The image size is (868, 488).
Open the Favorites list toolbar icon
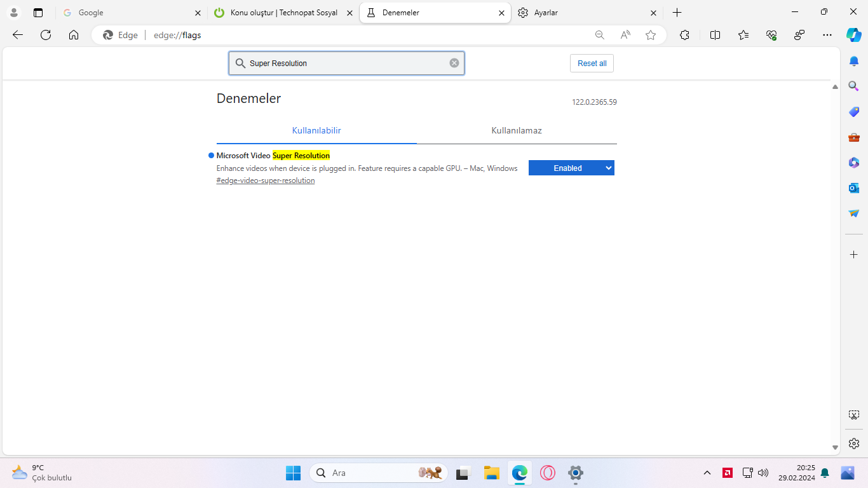[x=743, y=35]
